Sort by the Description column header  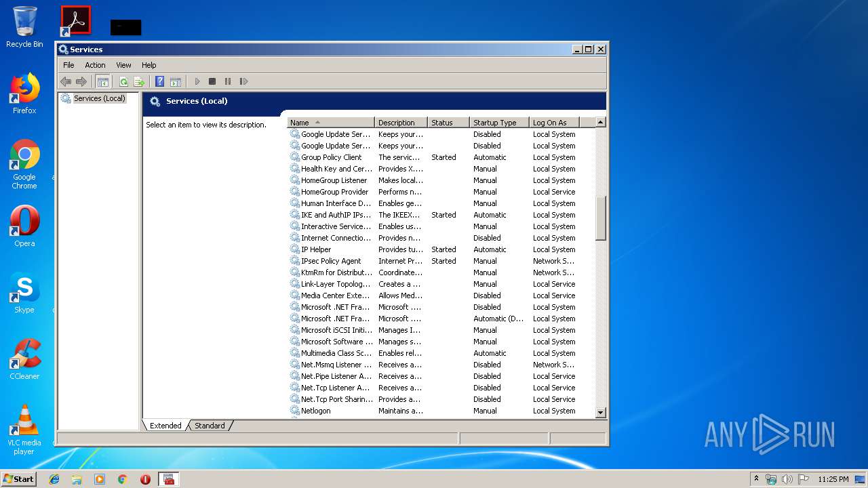click(401, 123)
